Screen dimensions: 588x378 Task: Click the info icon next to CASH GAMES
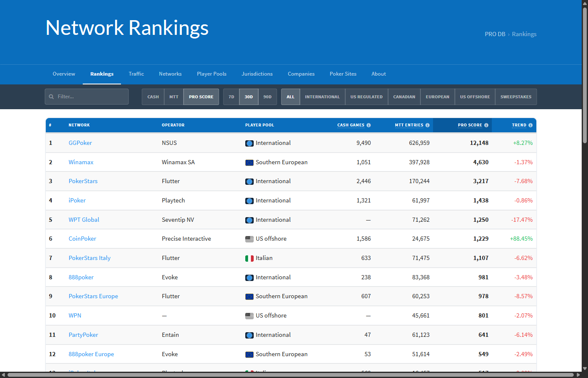click(369, 125)
